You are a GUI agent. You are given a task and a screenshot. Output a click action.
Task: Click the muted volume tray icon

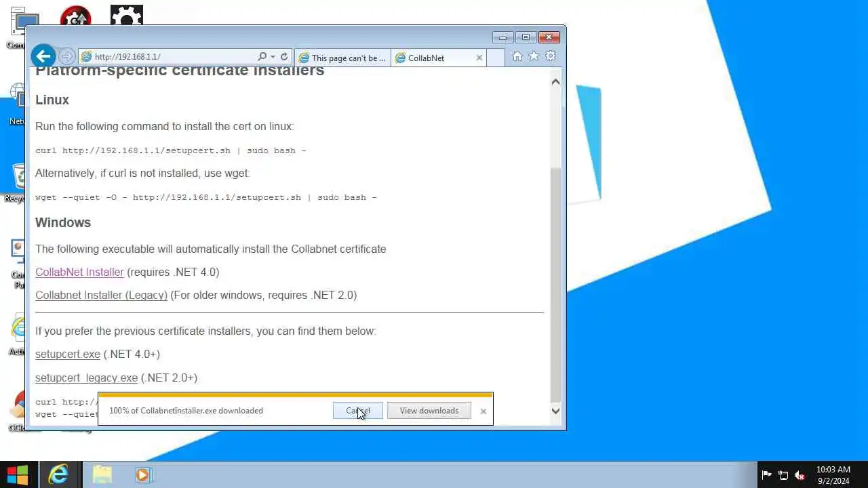800,475
